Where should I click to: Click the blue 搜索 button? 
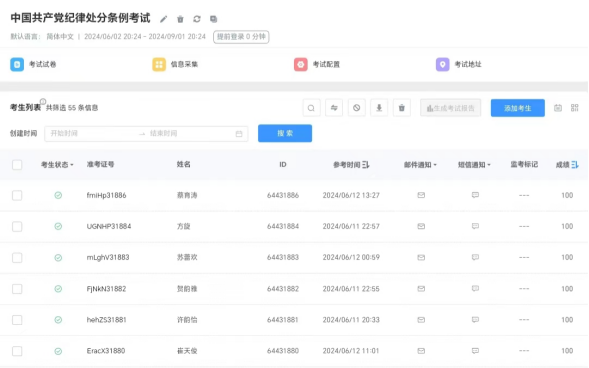point(285,133)
